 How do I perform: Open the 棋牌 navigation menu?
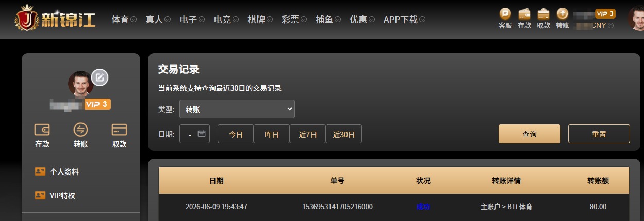point(260,20)
